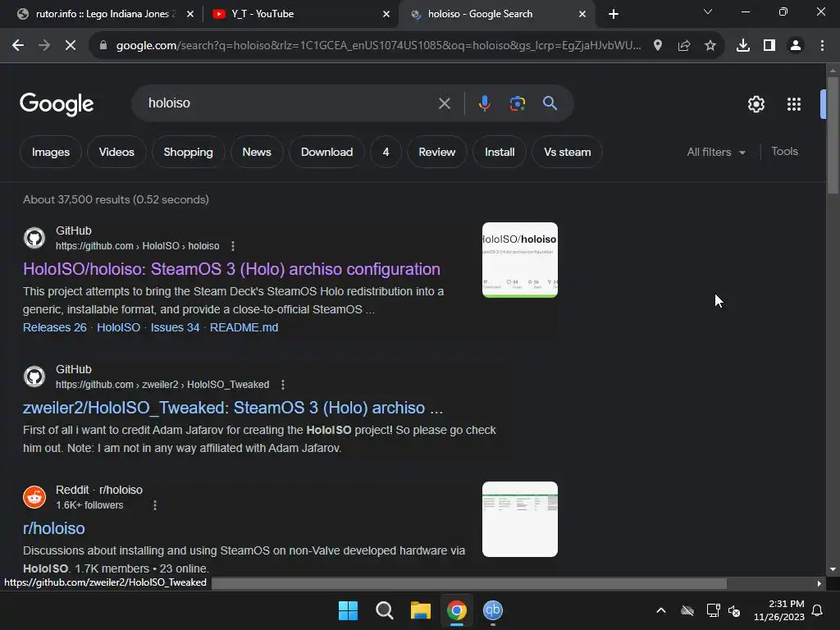Click the horizontal scrollbar thumb
Image resolution: width=840 pixels, height=630 pixels.
[x=468, y=583]
